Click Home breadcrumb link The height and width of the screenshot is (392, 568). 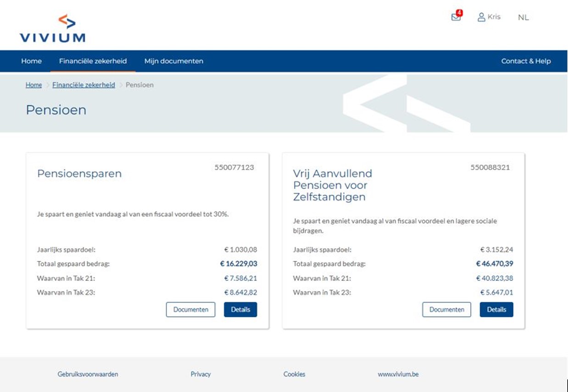(33, 85)
